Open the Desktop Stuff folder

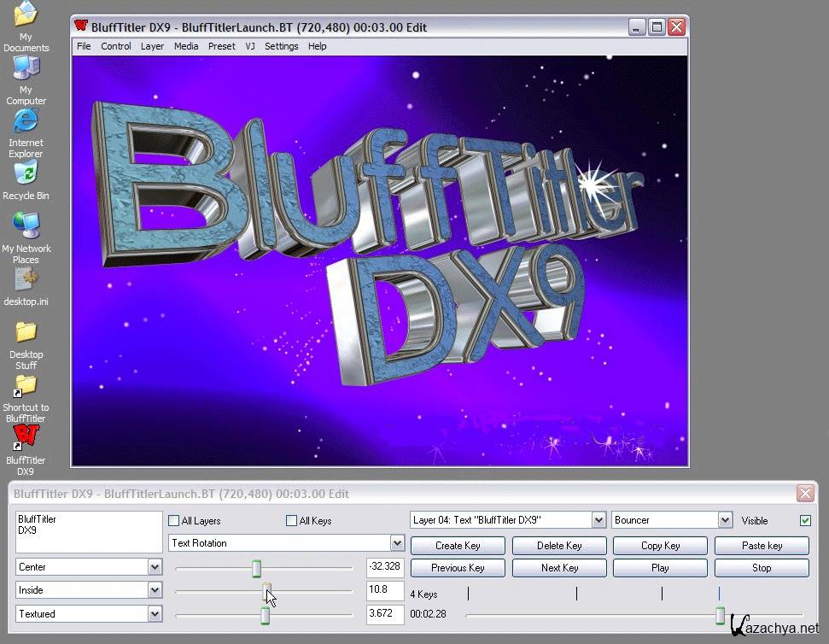26,332
